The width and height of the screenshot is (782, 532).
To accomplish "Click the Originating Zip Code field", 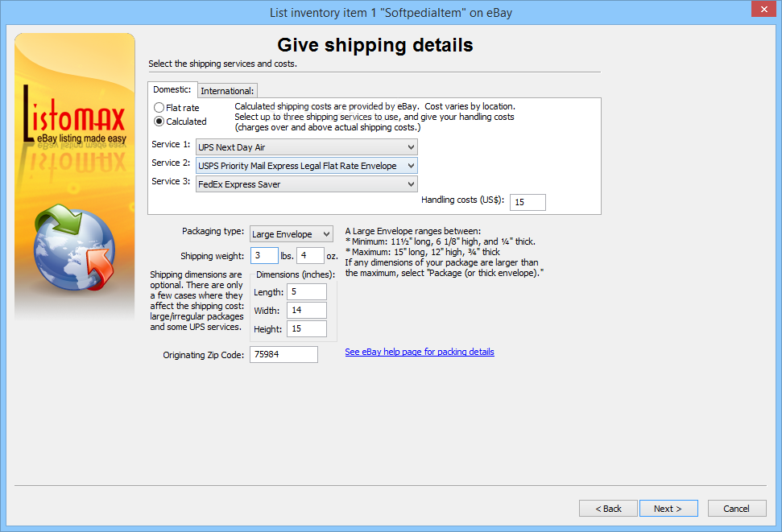I will pos(283,354).
